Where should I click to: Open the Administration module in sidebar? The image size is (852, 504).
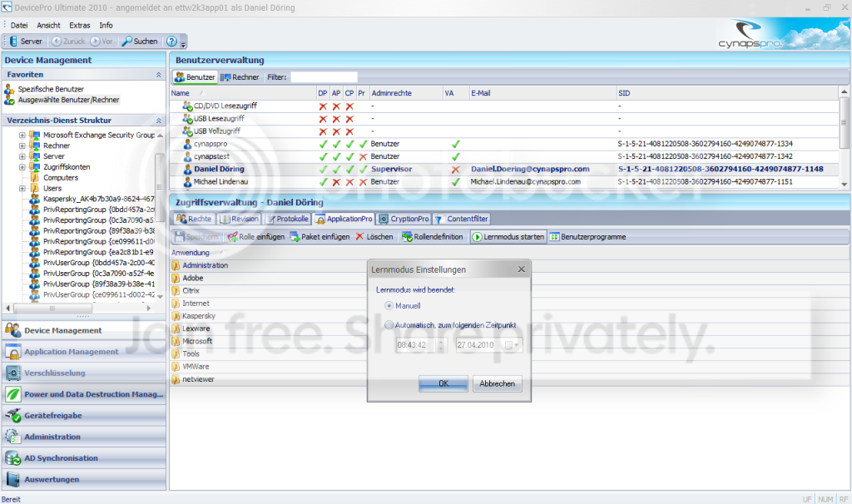[x=84, y=437]
